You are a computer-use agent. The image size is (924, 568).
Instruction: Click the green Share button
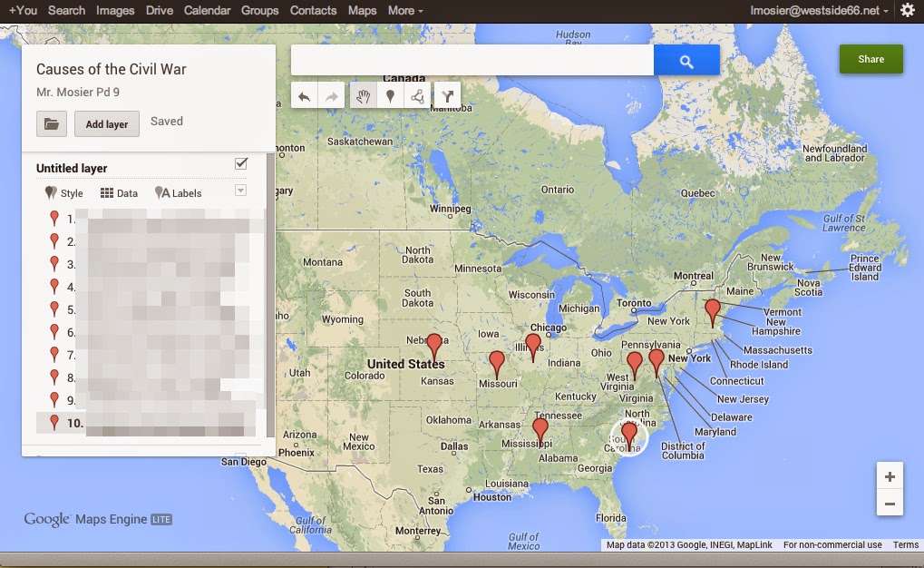click(871, 59)
